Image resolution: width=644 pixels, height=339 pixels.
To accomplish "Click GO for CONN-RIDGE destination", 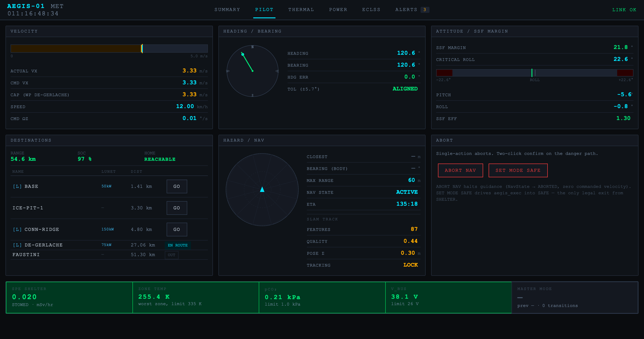I will [x=177, y=229].
